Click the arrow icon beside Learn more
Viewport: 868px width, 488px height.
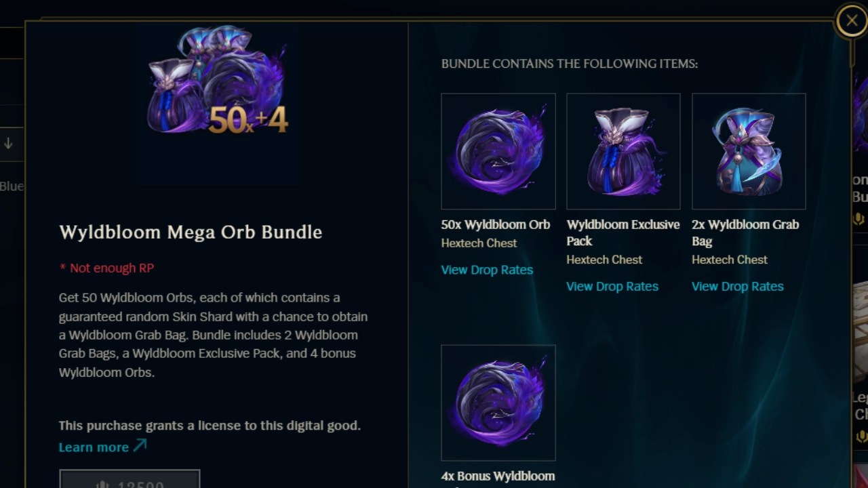coord(140,445)
